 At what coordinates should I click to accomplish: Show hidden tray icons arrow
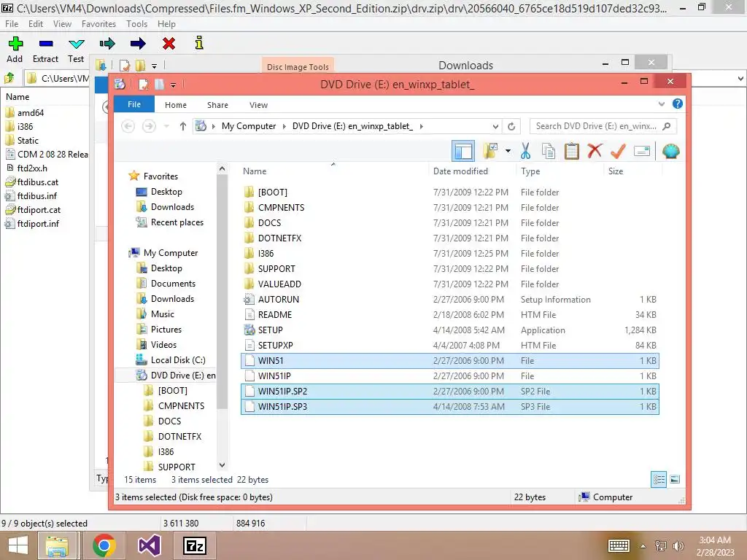pyautogui.click(x=643, y=546)
